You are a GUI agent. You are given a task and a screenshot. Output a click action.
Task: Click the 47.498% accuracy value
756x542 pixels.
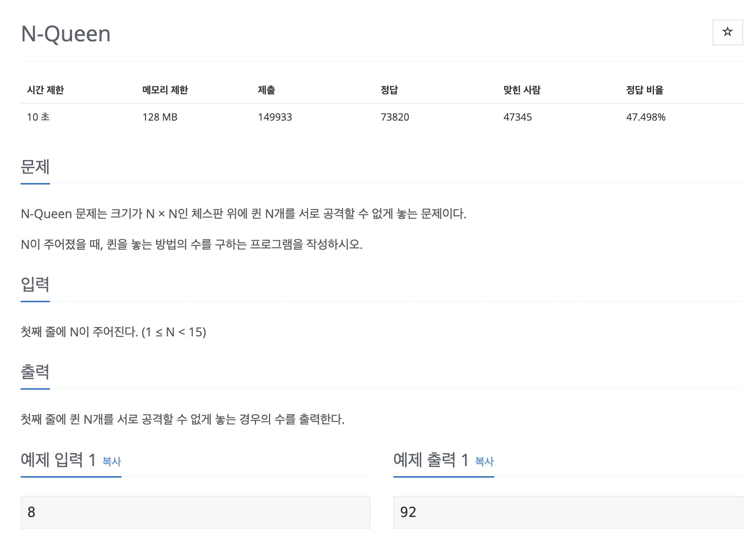(646, 117)
